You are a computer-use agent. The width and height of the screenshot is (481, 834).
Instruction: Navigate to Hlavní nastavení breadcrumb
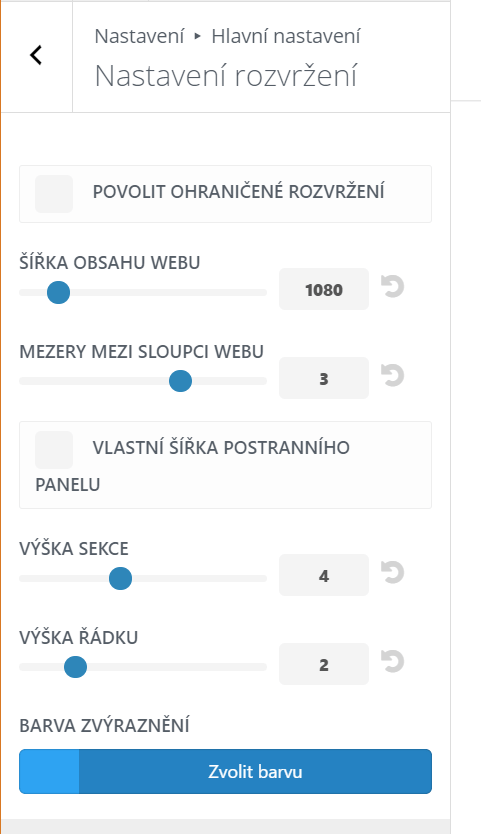click(286, 36)
